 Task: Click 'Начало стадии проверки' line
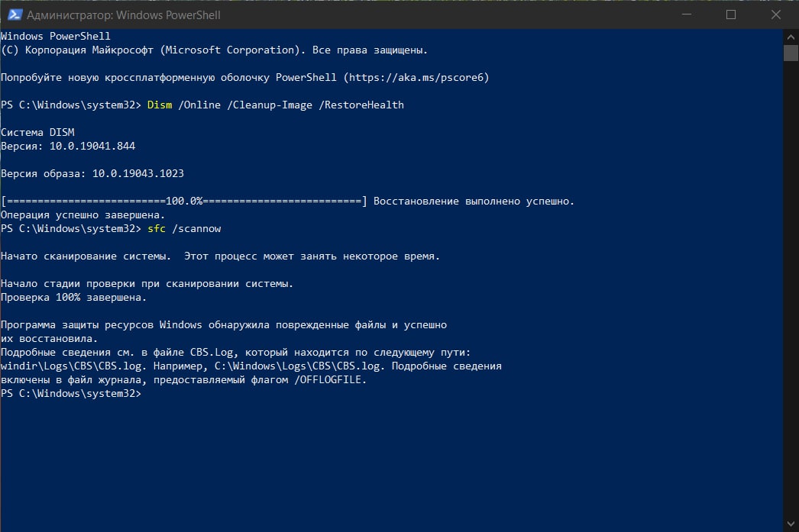point(147,284)
